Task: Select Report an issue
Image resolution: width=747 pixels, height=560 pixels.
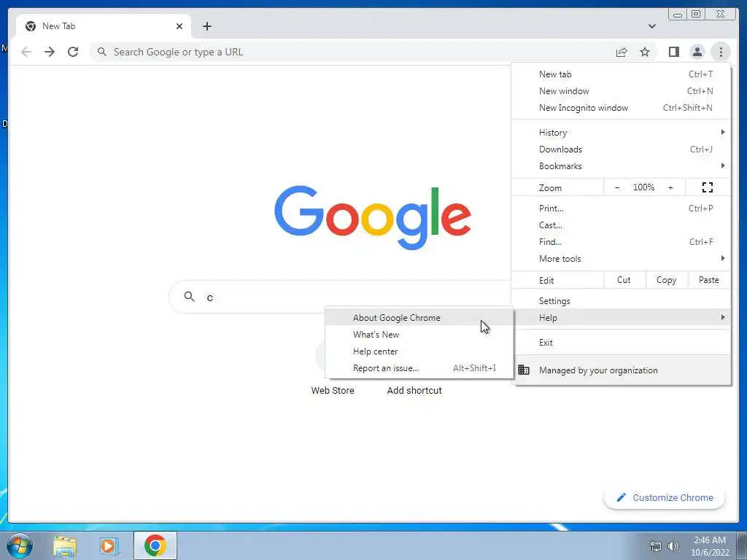Action: coord(419,368)
